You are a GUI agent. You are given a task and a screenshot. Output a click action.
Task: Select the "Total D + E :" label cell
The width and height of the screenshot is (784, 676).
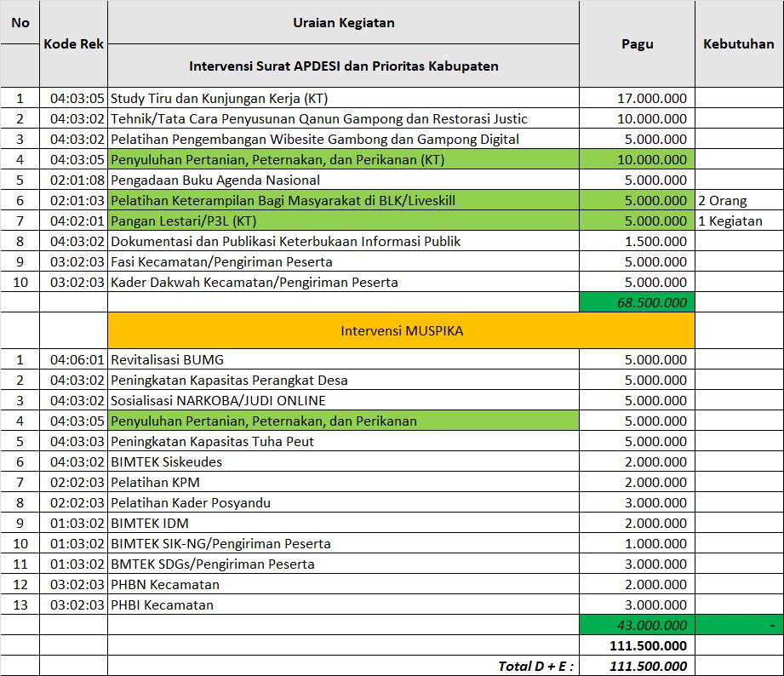point(343,666)
